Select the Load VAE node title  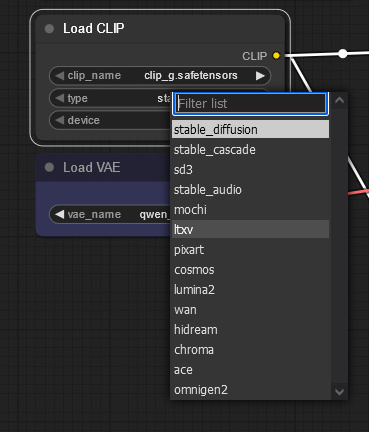tap(92, 167)
